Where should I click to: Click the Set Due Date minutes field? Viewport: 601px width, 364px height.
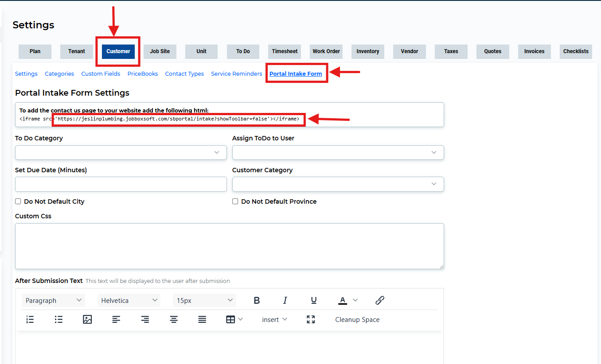tap(121, 184)
